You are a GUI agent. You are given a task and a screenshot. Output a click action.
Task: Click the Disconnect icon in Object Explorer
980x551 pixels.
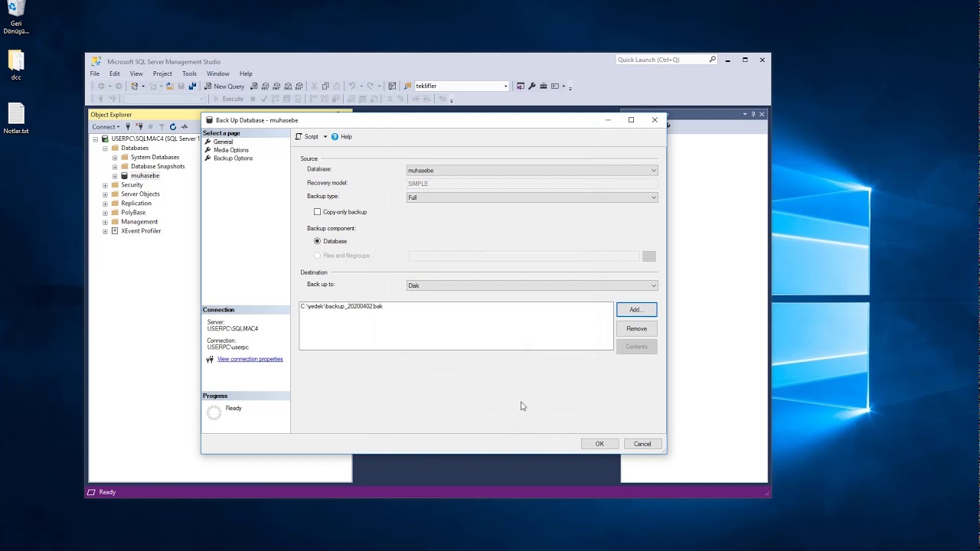(139, 126)
